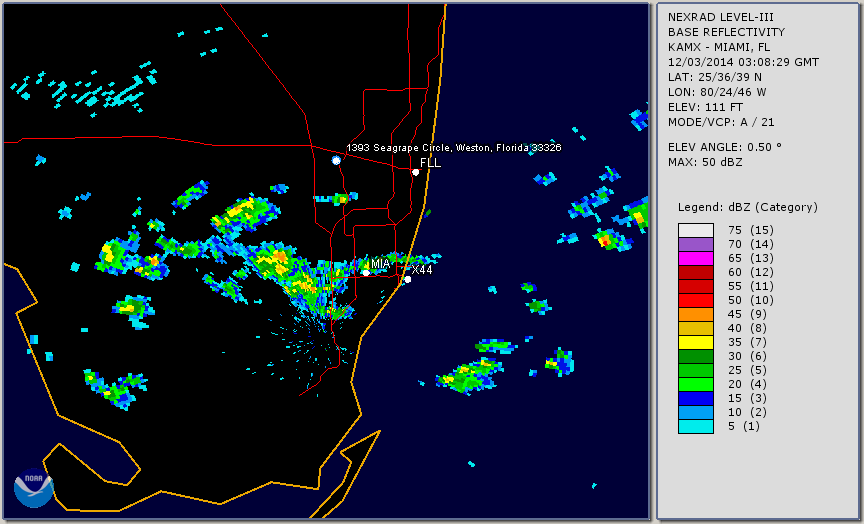Select the 30 dBZ dark green swatch
This screenshot has width=864, height=524.
click(696, 356)
